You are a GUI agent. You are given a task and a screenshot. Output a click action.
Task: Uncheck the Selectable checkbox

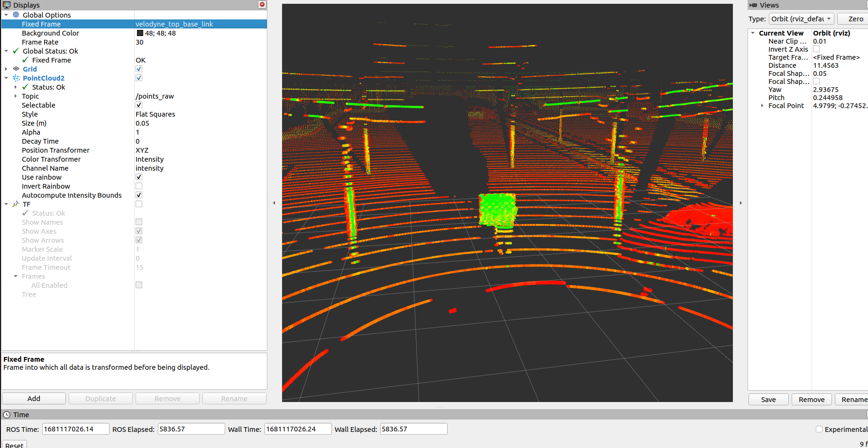139,105
